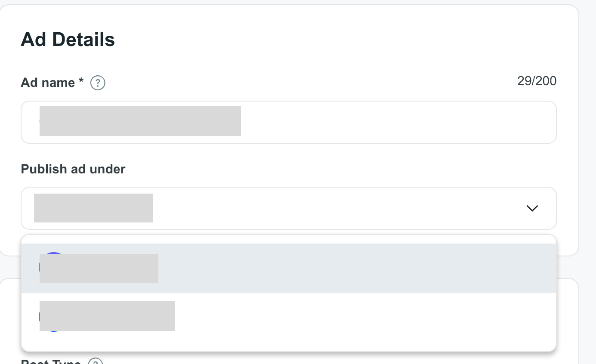Click the redacted name of second option
596x364 pixels.
(107, 316)
